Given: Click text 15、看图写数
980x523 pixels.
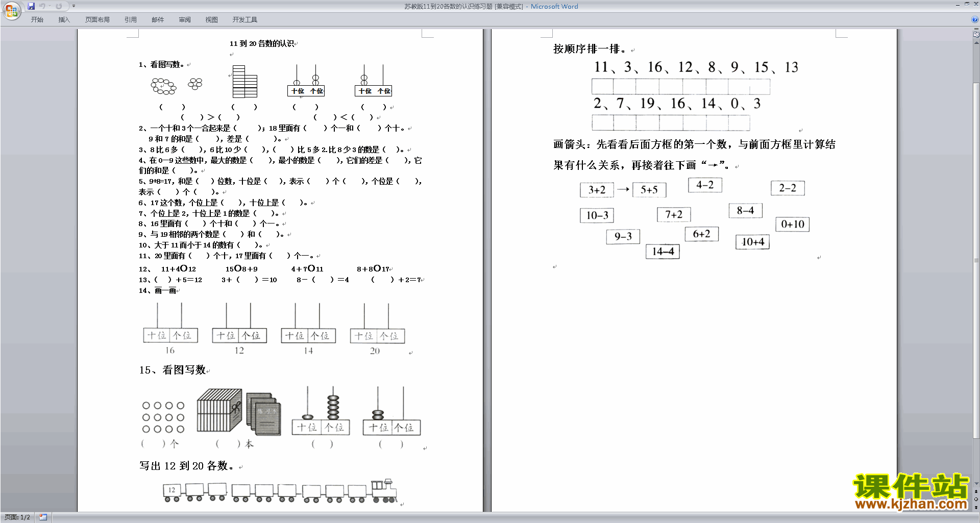Looking at the screenshot, I should click(173, 370).
